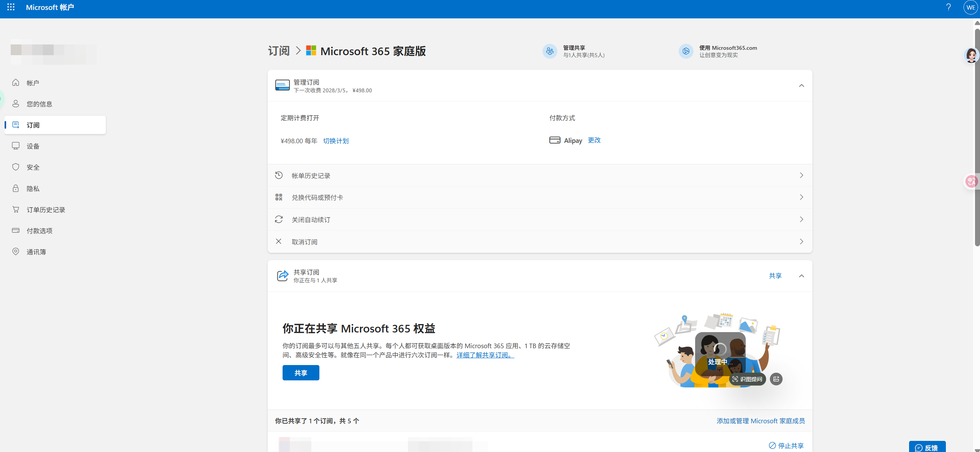Collapse the 共享订阅 section chevron
Screen dimensions: 980x452
click(801, 276)
